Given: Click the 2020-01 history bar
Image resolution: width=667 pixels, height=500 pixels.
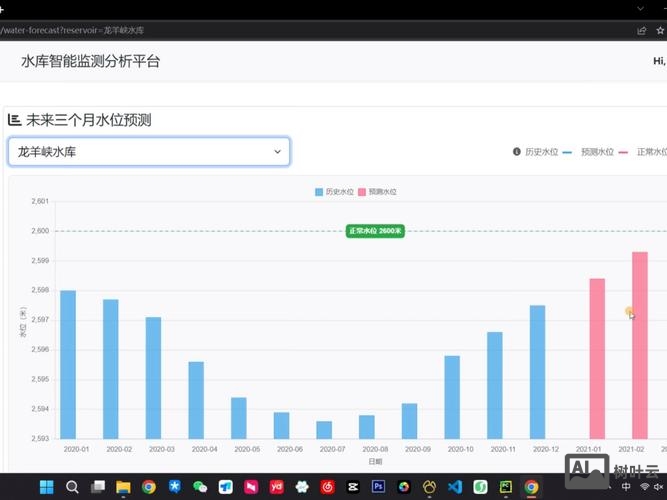Looking at the screenshot, I should coord(68,365).
